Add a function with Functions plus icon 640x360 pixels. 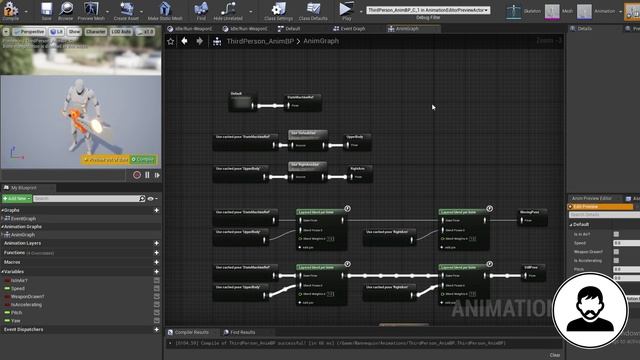156,253
